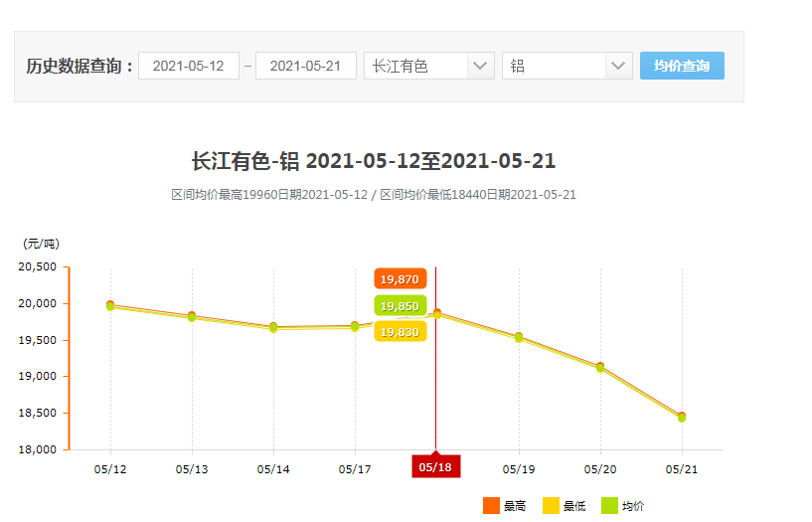
Task: Click the 05/14 data point on the chart
Action: pos(273,327)
